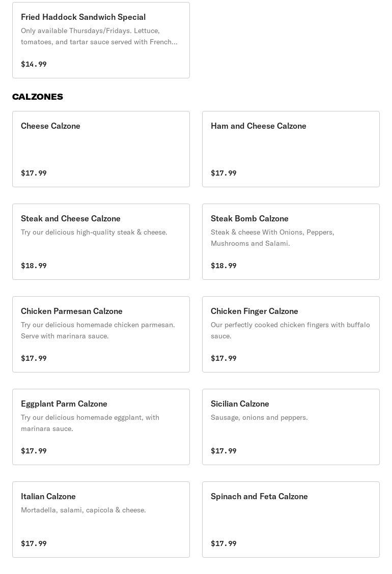Click the Chicken Finger Calzone buffalo sauce description
Screen dimensions: 392x574
click(290, 330)
